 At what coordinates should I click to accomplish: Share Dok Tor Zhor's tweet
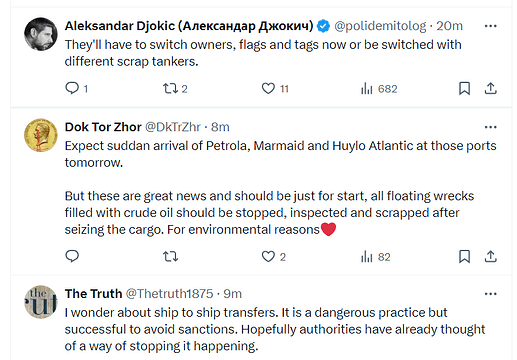coord(490,256)
